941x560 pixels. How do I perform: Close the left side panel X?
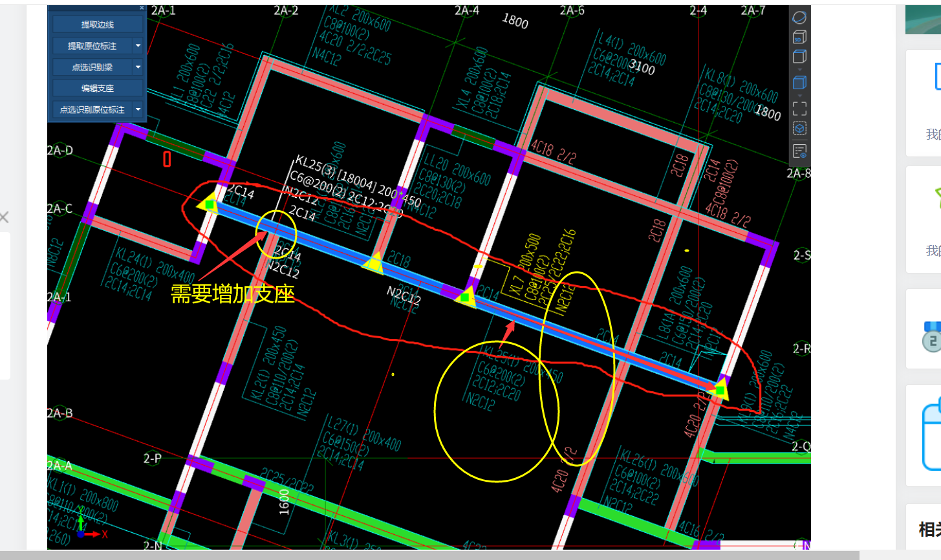click(x=4, y=217)
